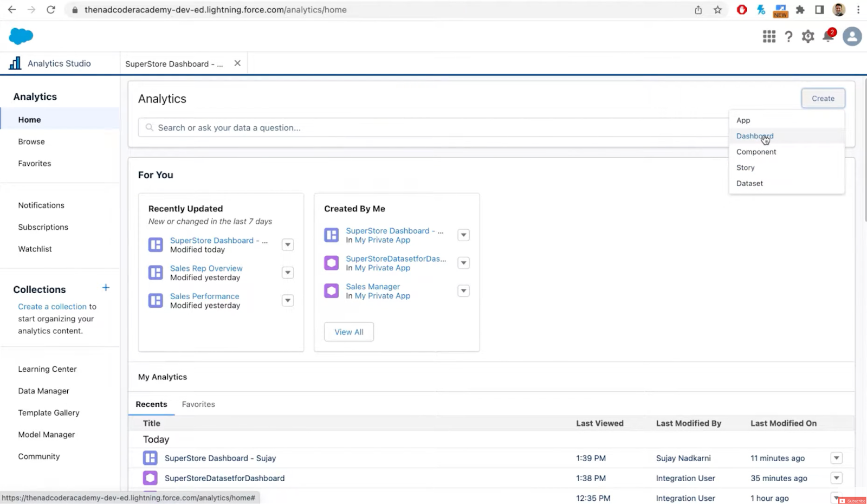Click the bookmark star in the address bar
The image size is (867, 504).
tap(717, 9)
